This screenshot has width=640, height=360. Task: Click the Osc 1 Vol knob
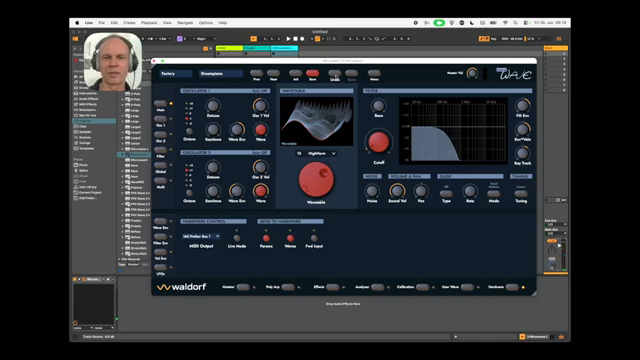point(260,106)
